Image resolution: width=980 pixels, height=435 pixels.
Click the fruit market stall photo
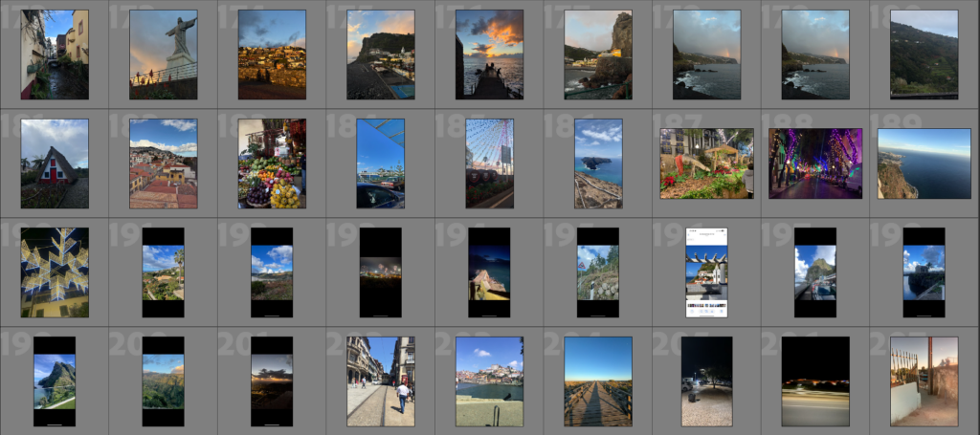pyautogui.click(x=272, y=163)
